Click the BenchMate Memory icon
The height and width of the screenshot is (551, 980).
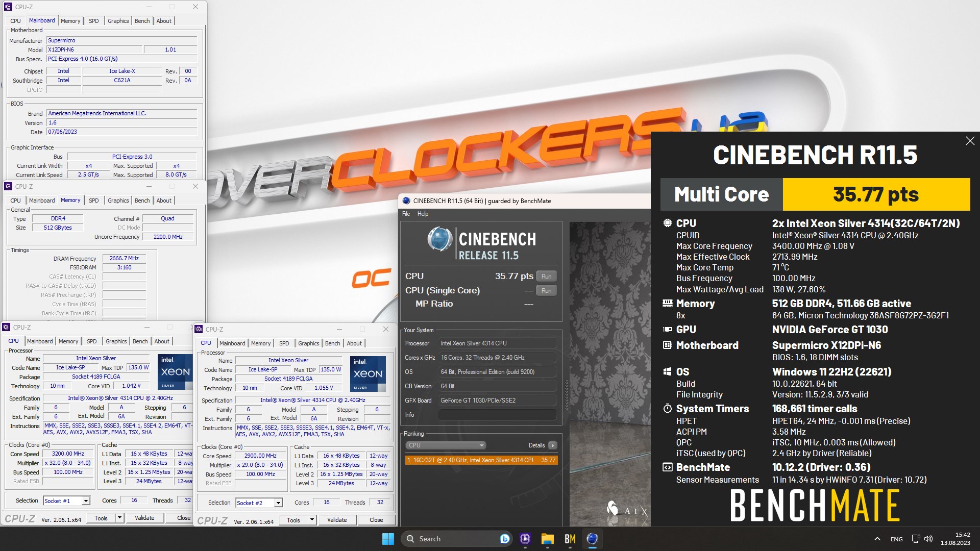(x=667, y=303)
